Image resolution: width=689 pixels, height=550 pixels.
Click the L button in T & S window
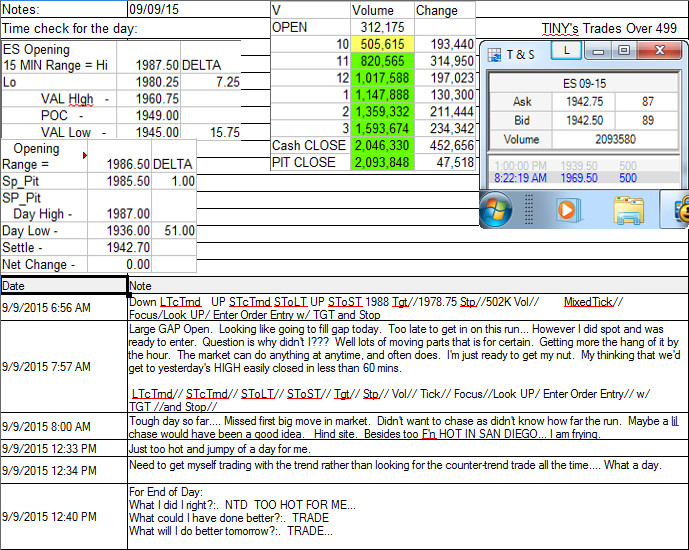coord(566,51)
